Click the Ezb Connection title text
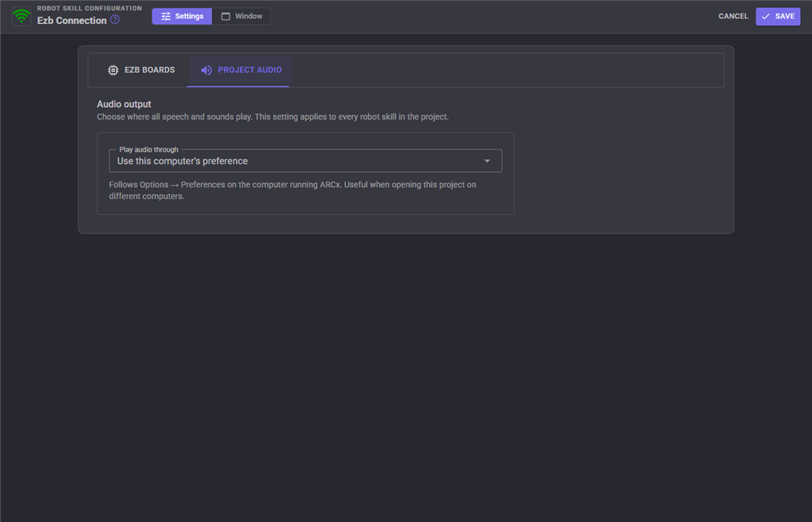812x522 pixels. tap(71, 20)
